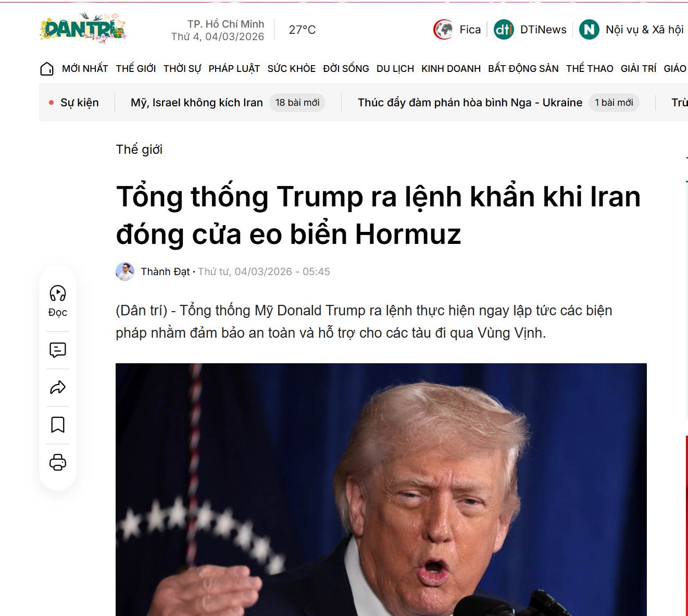This screenshot has height=616, width=688.
Task: Click author name Thành Đạt
Action: (x=165, y=272)
